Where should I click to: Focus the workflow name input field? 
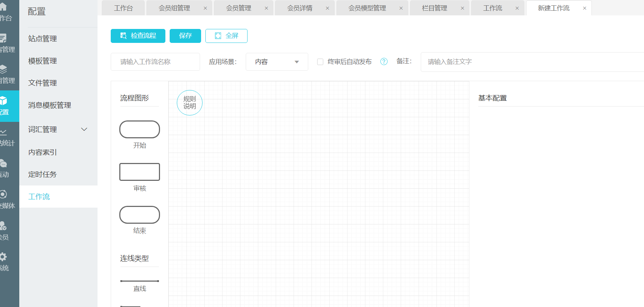coord(155,62)
